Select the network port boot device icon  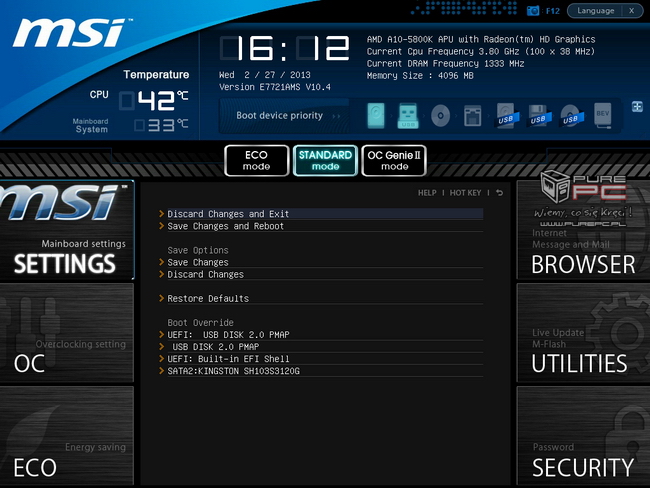[x=473, y=116]
